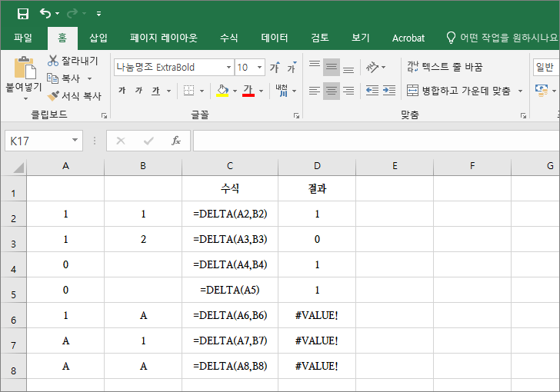Viewport: 560px width, 392px height.
Task: Open the font name dropdown 나눔명조 ExtraBold
Action: pyautogui.click(x=228, y=68)
